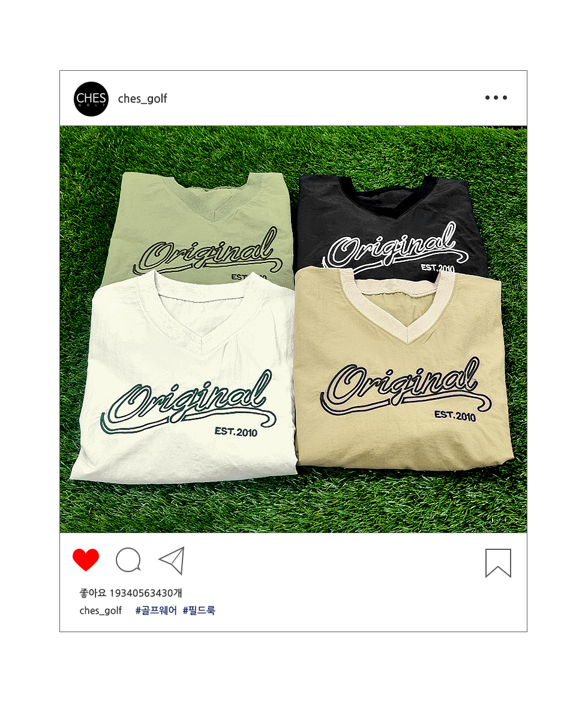Open comments via speech bubble icon
This screenshot has width=588, height=703.
[x=128, y=560]
